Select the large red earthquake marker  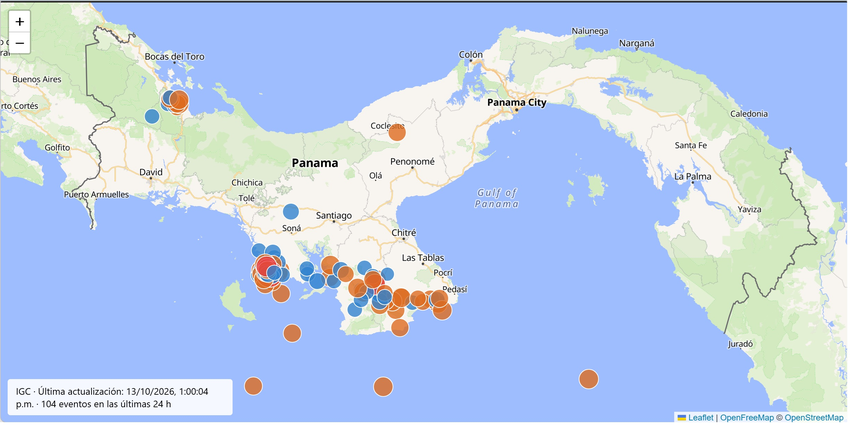266,267
